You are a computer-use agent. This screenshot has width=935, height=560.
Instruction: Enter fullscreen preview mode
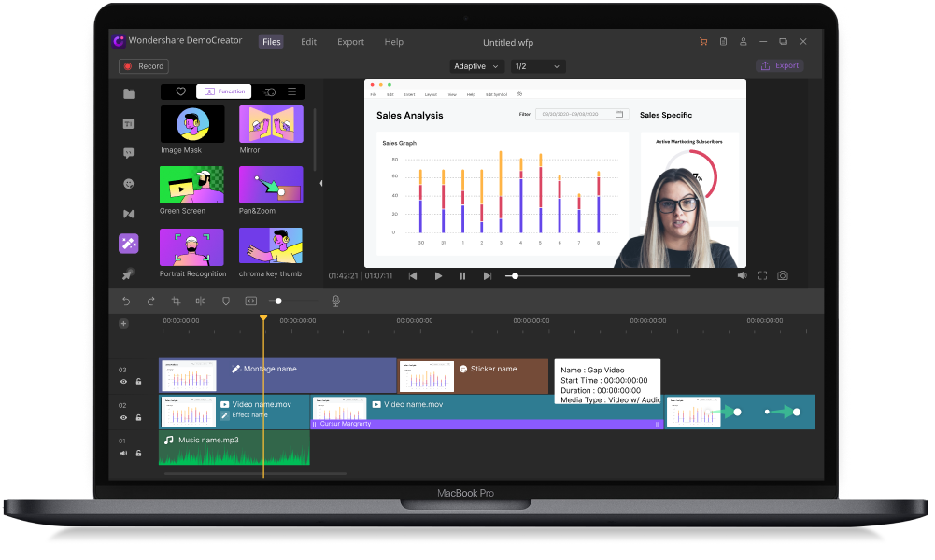pyautogui.click(x=763, y=276)
